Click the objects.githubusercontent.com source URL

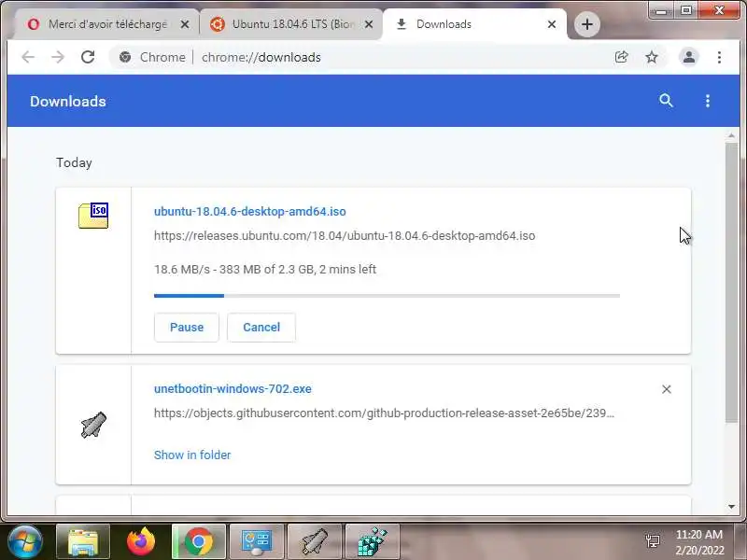384,413
